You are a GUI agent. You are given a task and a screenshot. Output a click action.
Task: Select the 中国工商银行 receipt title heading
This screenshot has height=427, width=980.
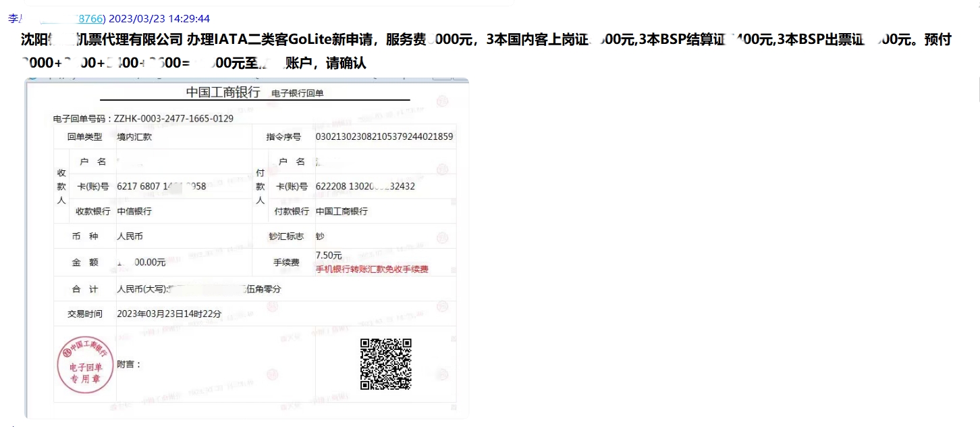coord(223,93)
